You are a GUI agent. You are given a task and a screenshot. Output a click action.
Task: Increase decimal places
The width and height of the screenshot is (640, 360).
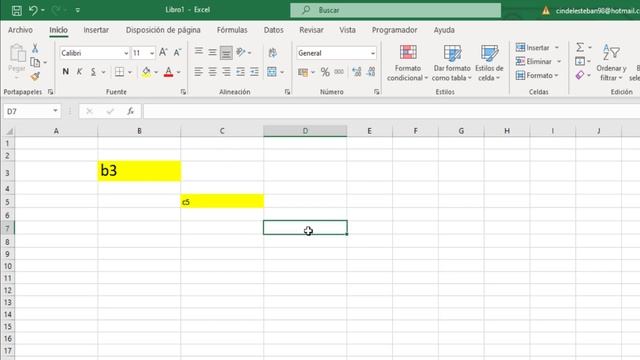[356, 72]
